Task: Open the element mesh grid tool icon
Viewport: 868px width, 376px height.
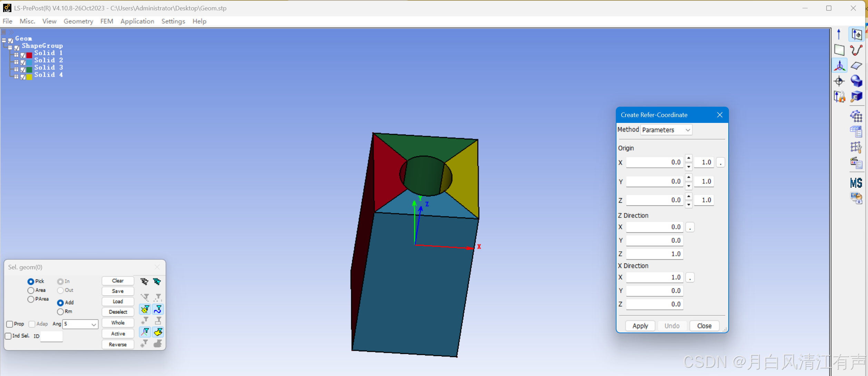Action: click(856, 116)
